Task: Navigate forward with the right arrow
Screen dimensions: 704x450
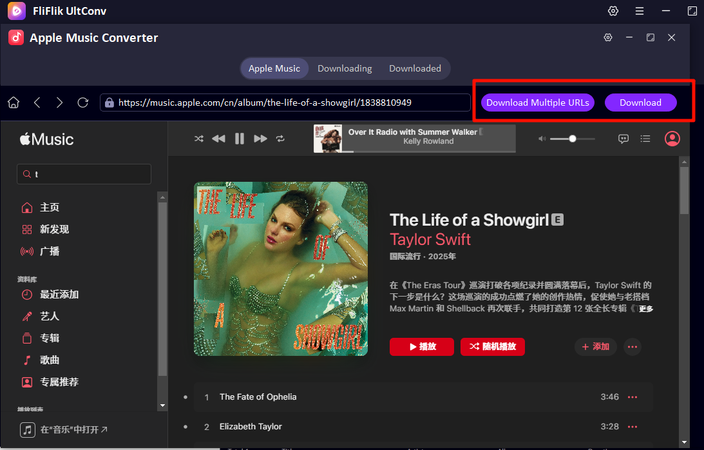Action: pyautogui.click(x=60, y=102)
